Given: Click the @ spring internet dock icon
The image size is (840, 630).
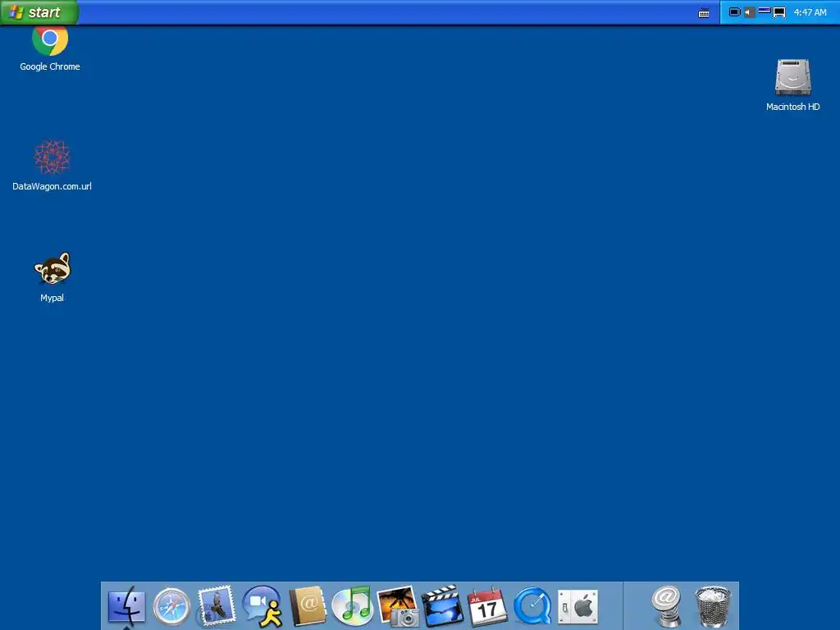Looking at the screenshot, I should coord(666,606).
